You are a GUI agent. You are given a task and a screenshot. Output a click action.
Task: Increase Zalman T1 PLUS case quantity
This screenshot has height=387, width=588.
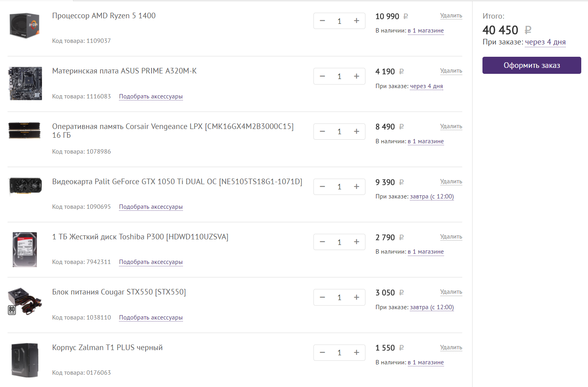[356, 352]
